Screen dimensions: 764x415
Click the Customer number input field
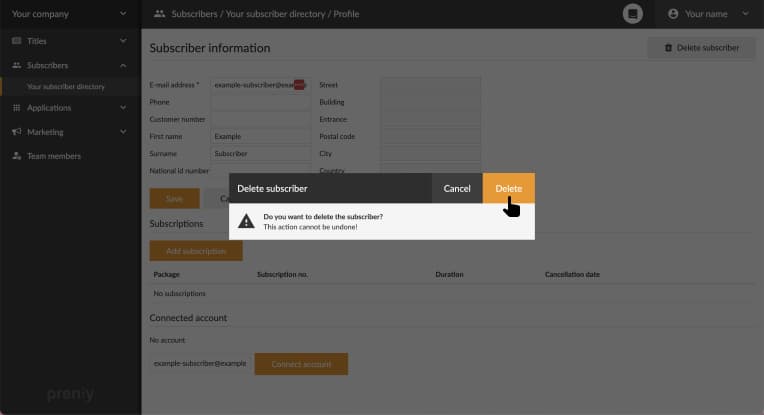click(x=261, y=119)
